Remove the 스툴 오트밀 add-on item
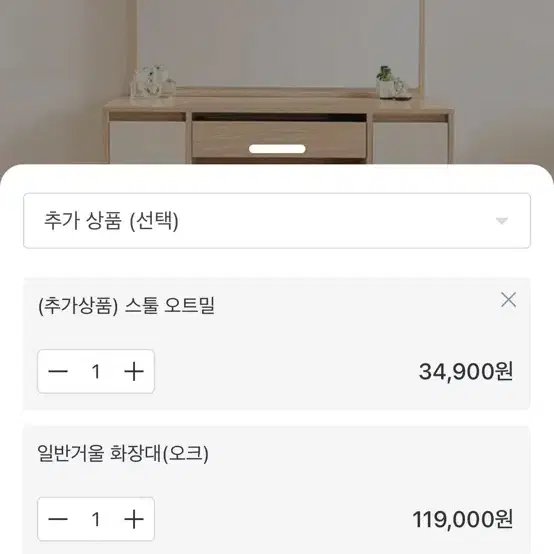 [x=508, y=300]
